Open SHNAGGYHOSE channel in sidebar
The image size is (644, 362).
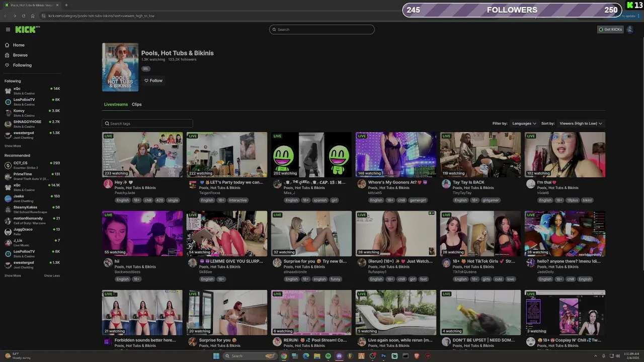32,124
